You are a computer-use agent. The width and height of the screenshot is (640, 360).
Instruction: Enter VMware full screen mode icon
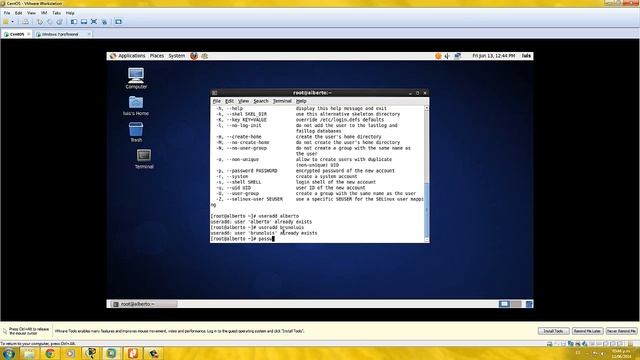[x=94, y=22]
